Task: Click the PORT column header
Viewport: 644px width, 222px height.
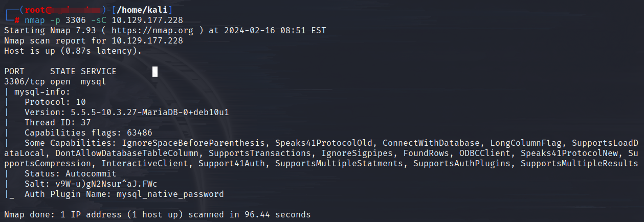Action: click(14, 72)
